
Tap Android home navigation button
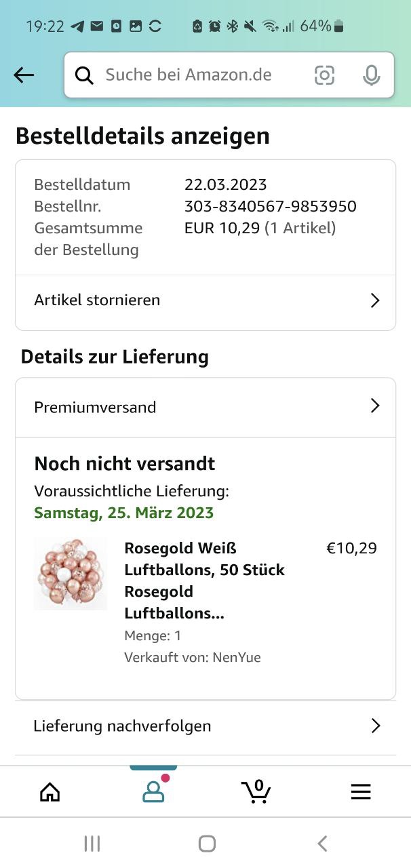pos(207,843)
